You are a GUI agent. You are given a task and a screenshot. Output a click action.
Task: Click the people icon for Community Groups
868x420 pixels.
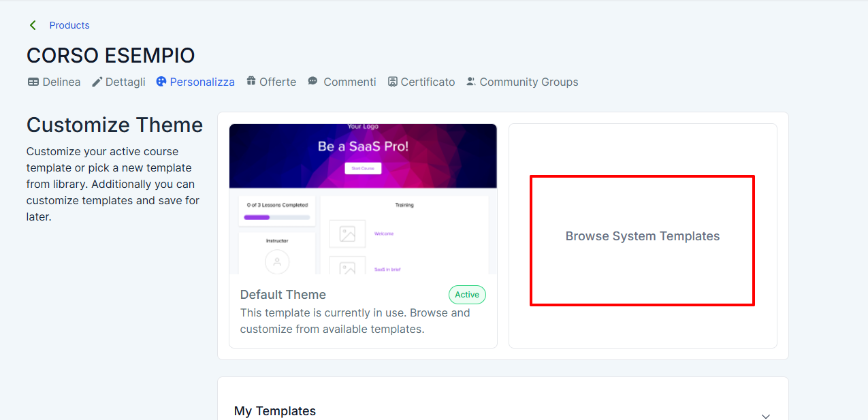click(471, 82)
